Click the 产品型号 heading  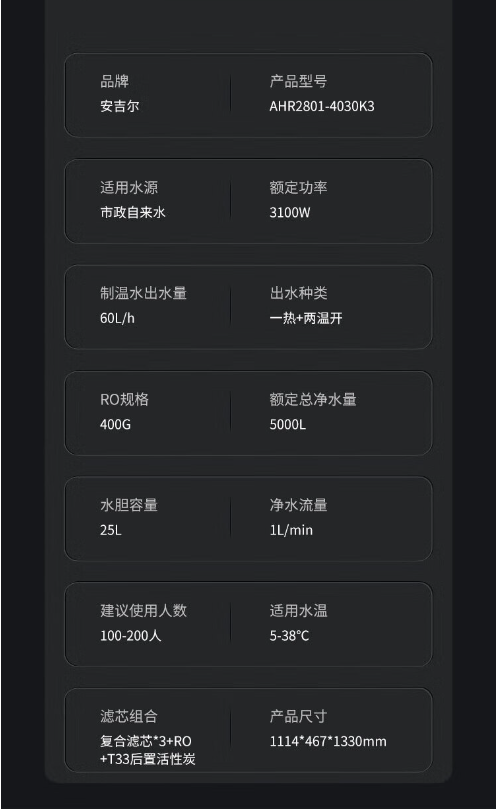(x=298, y=81)
